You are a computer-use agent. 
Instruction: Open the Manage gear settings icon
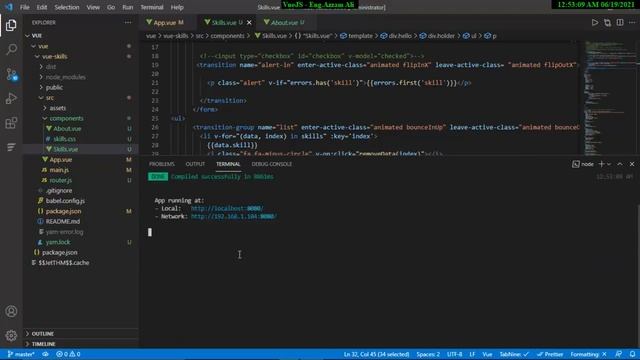pos(11,336)
